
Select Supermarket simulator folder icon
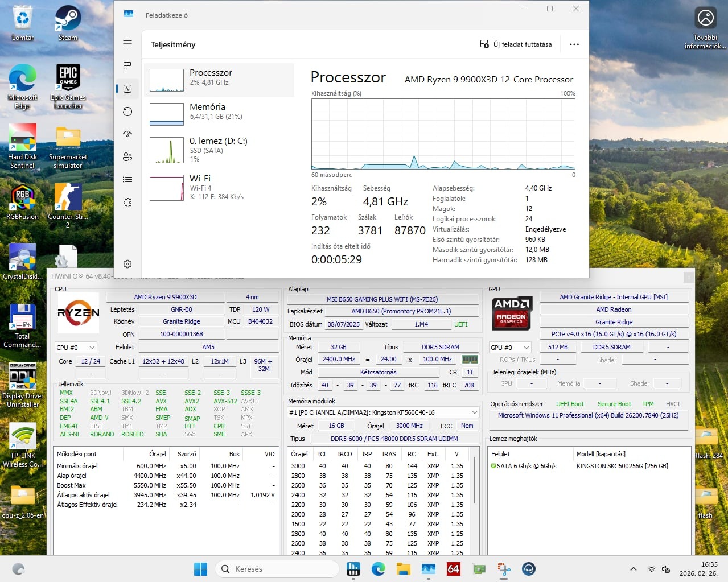coord(68,146)
